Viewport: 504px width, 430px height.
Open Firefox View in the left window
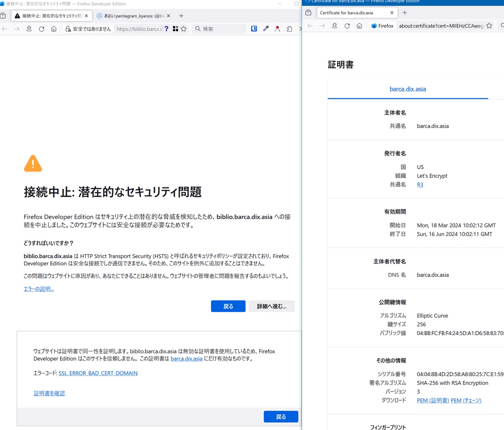tap(3, 16)
